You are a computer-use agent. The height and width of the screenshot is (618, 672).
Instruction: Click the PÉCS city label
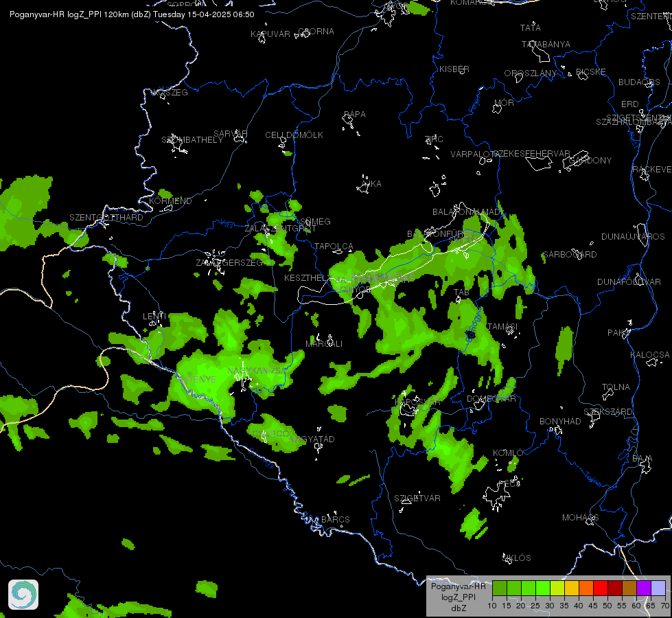[509, 484]
